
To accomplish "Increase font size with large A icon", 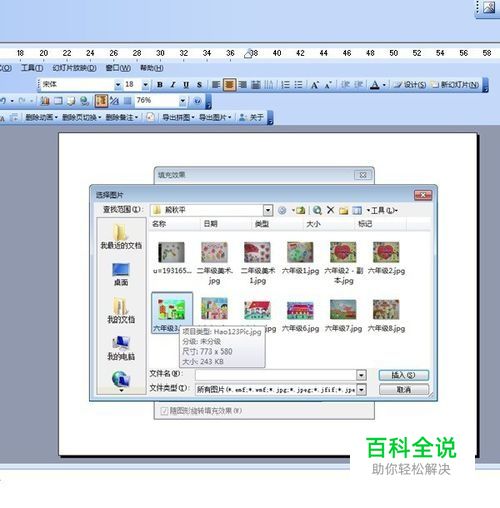I will 315,85.
